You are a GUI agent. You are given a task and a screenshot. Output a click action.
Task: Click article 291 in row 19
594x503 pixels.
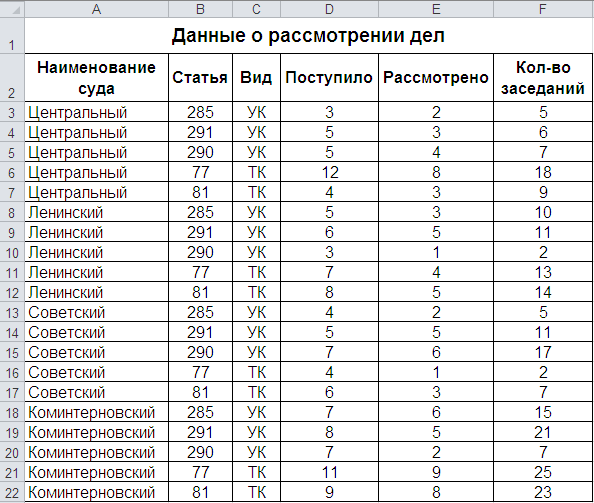pos(200,433)
